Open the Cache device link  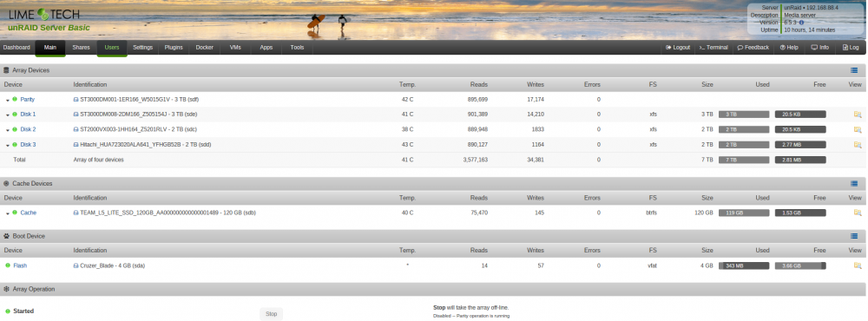pos(29,213)
